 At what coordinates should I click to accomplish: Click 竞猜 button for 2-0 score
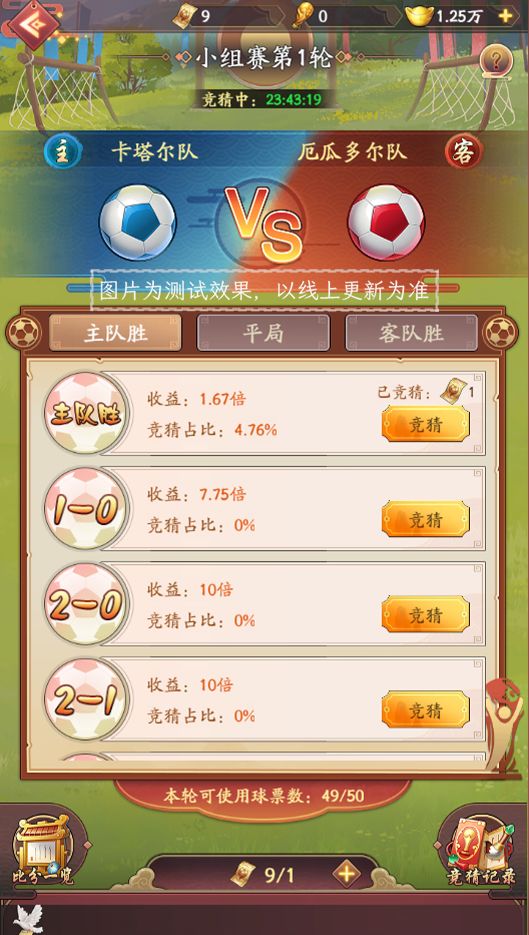425,614
